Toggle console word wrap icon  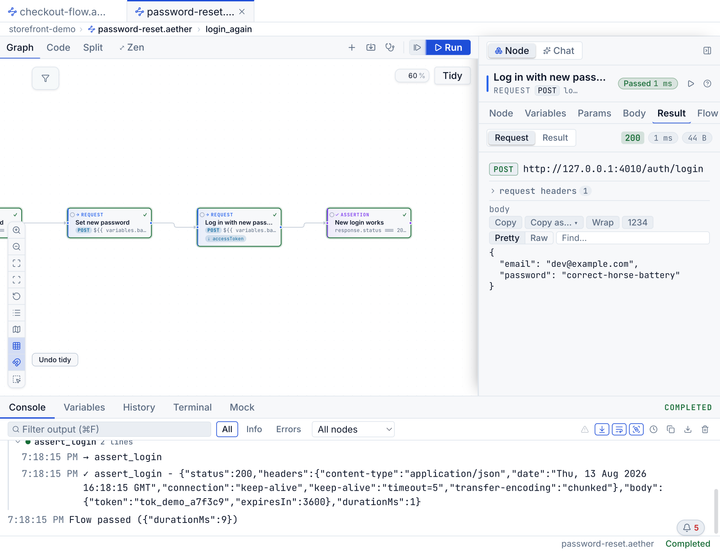(x=619, y=429)
